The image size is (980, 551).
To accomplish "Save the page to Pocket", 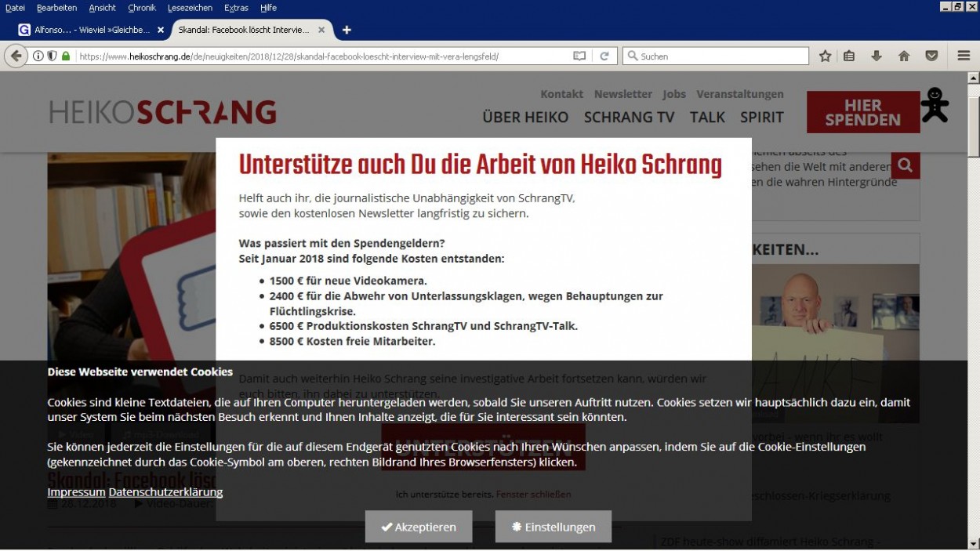I will click(x=932, y=56).
